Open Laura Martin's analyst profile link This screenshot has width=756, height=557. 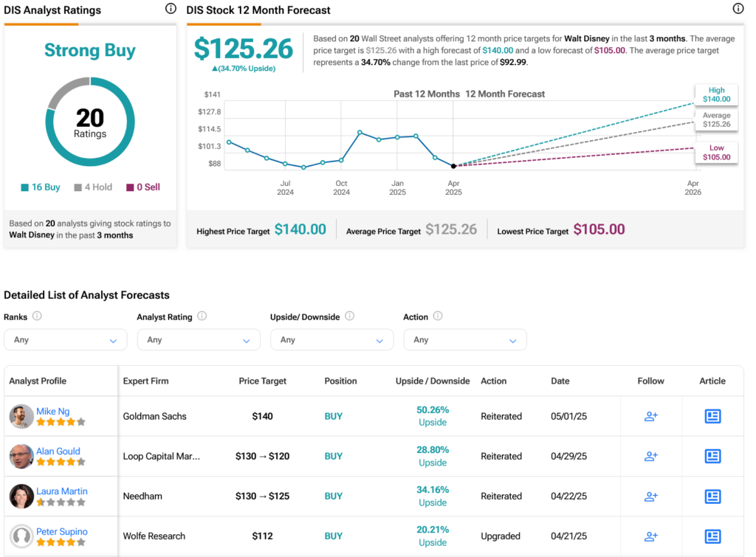62,491
